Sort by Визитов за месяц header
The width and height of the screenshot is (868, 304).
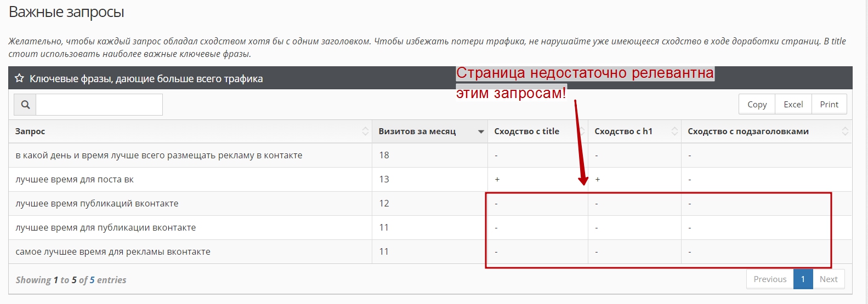pos(417,131)
